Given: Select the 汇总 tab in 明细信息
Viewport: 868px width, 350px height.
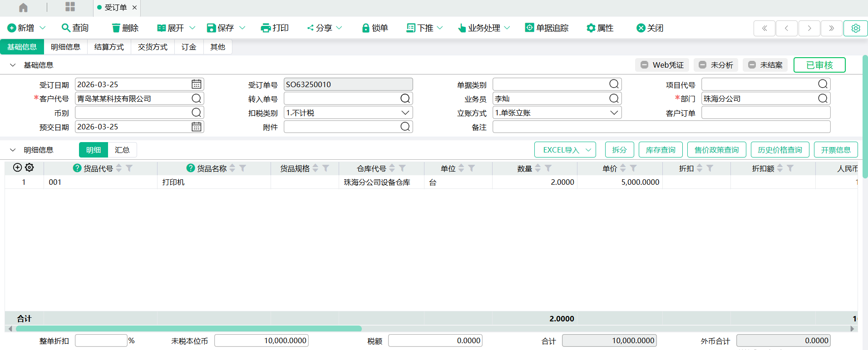Looking at the screenshot, I should pos(122,150).
